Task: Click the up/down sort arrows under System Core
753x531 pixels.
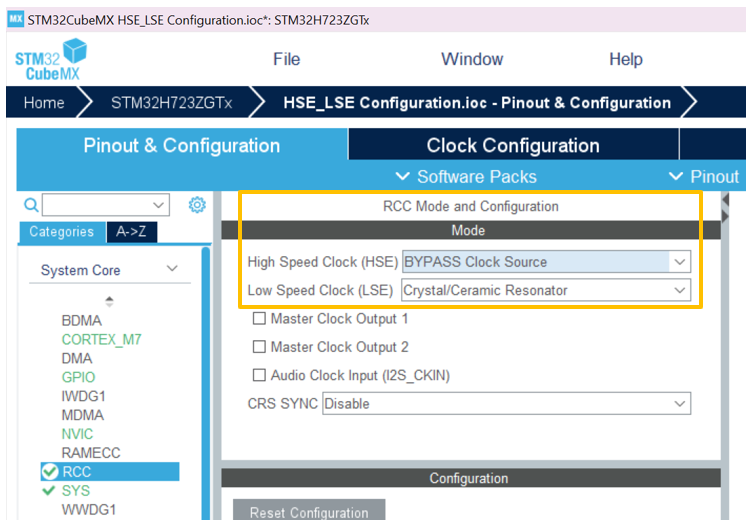Action: 109,302
